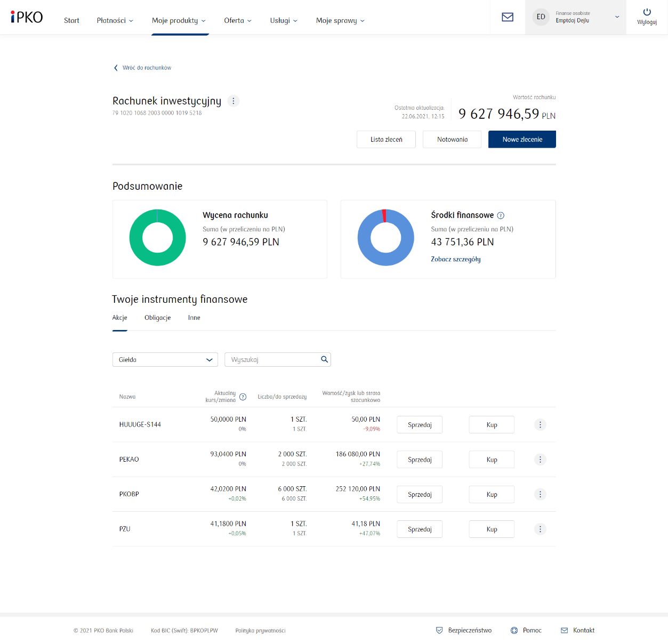This screenshot has height=644, width=668.
Task: Expand the Finanse osobiste profile chevron
Action: coord(617,17)
